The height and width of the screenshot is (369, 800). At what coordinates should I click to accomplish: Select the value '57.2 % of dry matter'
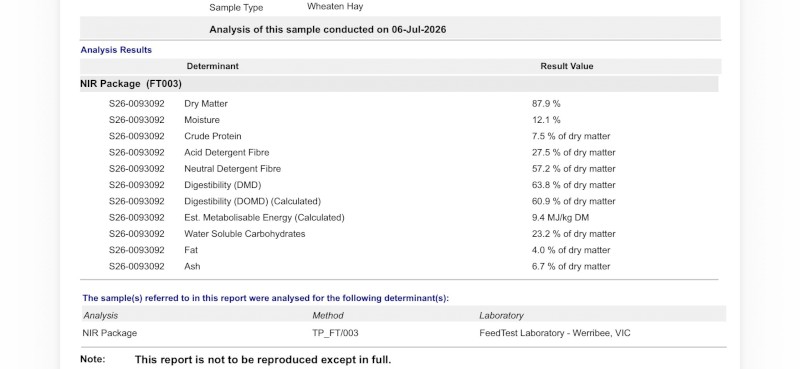tap(573, 169)
